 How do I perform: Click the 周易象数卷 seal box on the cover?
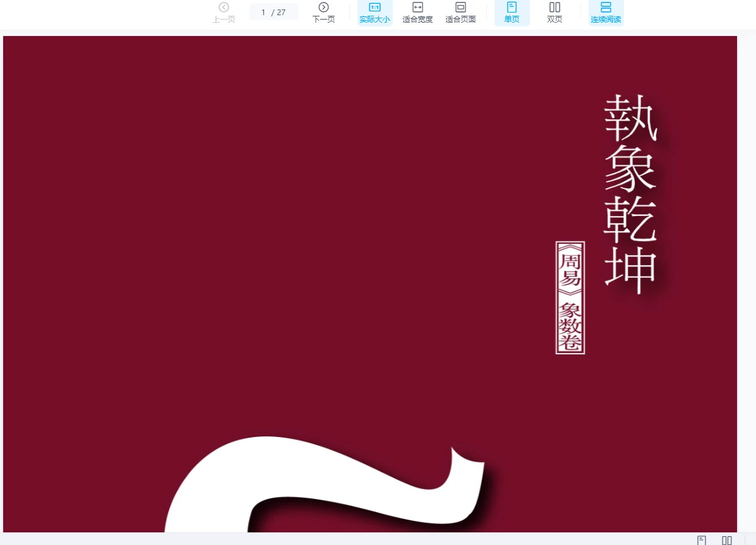click(570, 297)
